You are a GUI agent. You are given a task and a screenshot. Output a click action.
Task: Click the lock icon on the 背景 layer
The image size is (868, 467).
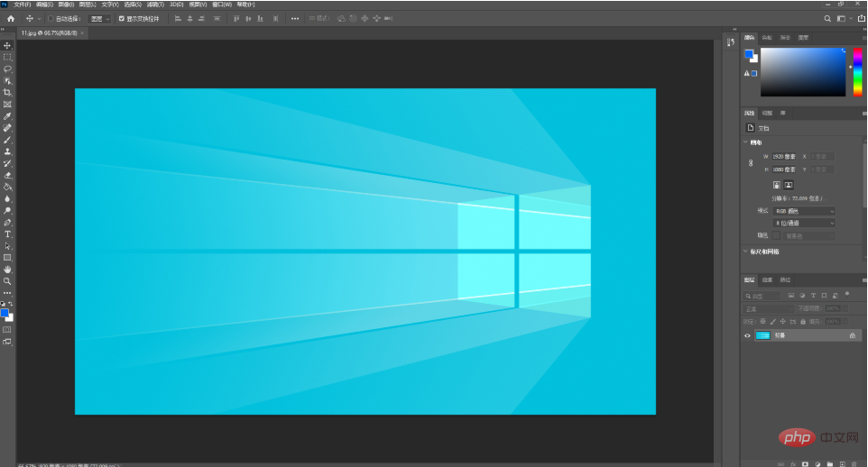(852, 335)
